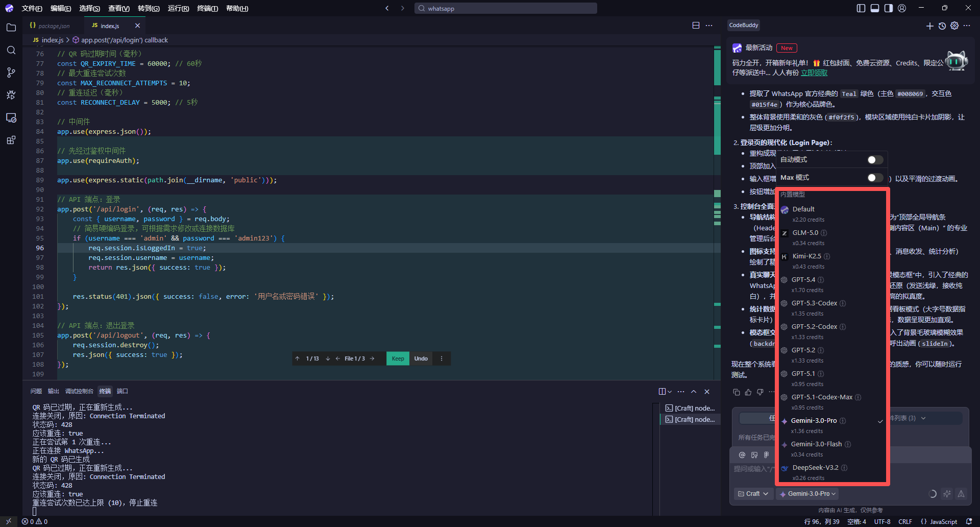Click the 立即领取 link
The image size is (980, 527).
pos(814,73)
